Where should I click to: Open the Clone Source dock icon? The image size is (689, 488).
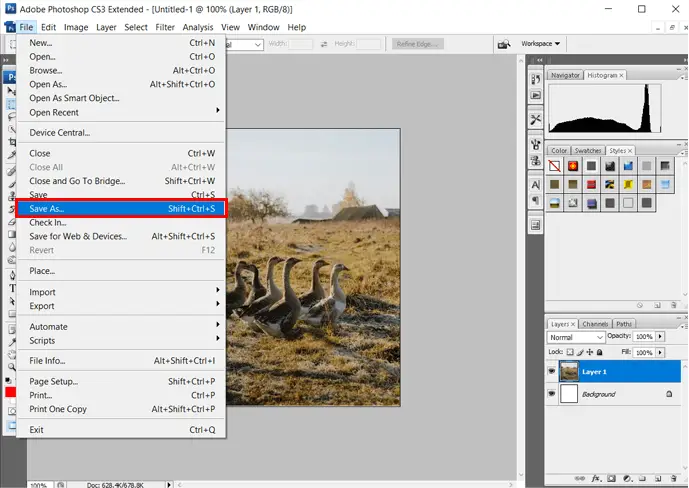tap(536, 160)
